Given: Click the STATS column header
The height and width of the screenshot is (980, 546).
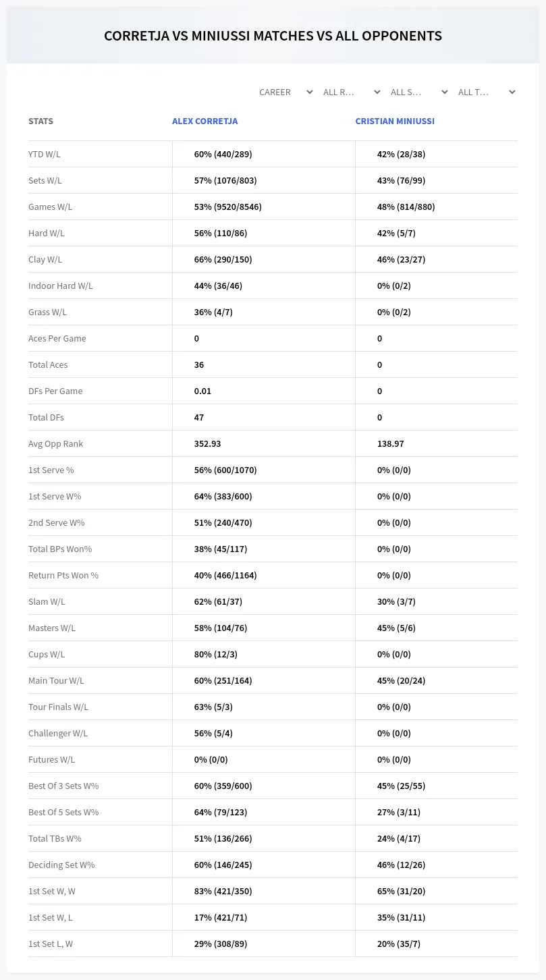Looking at the screenshot, I should tap(40, 121).
